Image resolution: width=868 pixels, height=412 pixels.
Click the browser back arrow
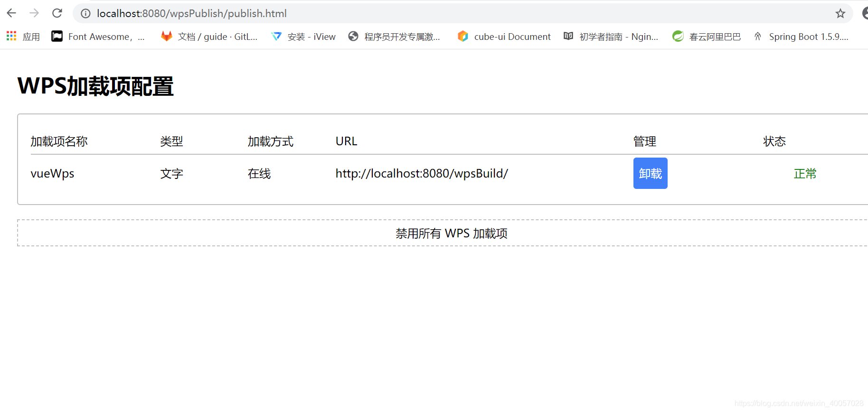coord(11,13)
